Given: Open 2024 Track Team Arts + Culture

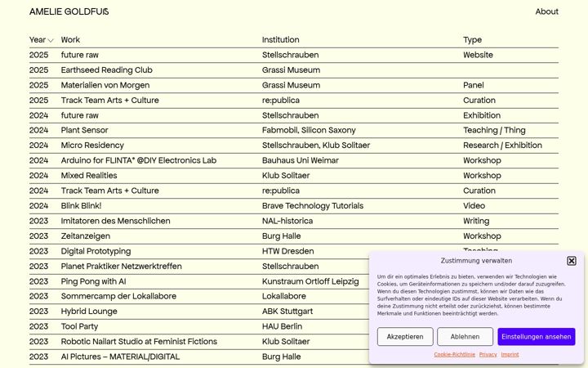Looking at the screenshot, I should [110, 191].
